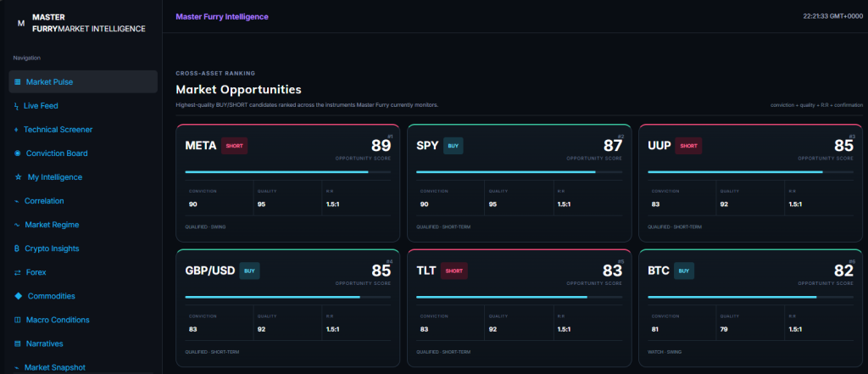868x374 pixels.
Task: Click META opportunity score 89
Action: (x=381, y=146)
